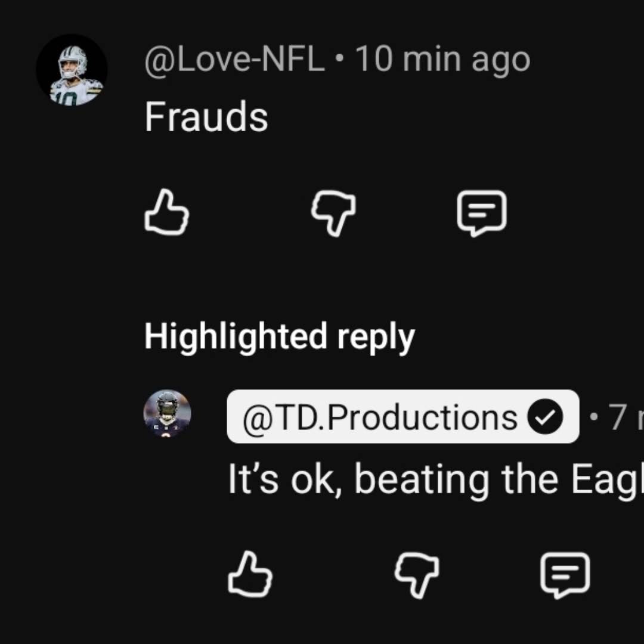Like the @TD.Productions highlighted reply
The height and width of the screenshot is (644, 644).
[250, 575]
